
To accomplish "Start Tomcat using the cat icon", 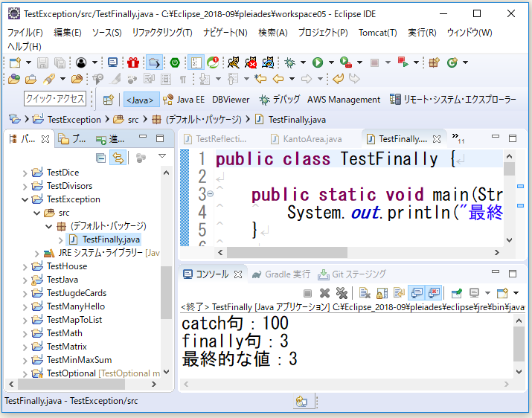I will [x=234, y=62].
